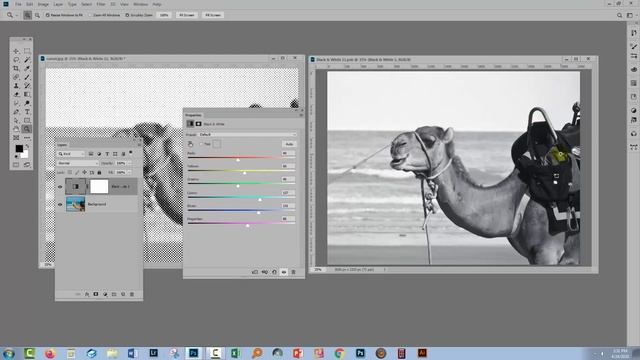
Task: Select the Layers panel tab
Action: pyautogui.click(x=62, y=145)
